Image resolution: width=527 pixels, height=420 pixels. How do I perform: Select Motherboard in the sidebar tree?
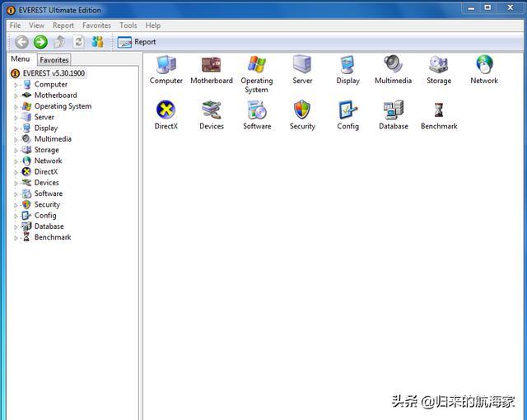click(55, 96)
